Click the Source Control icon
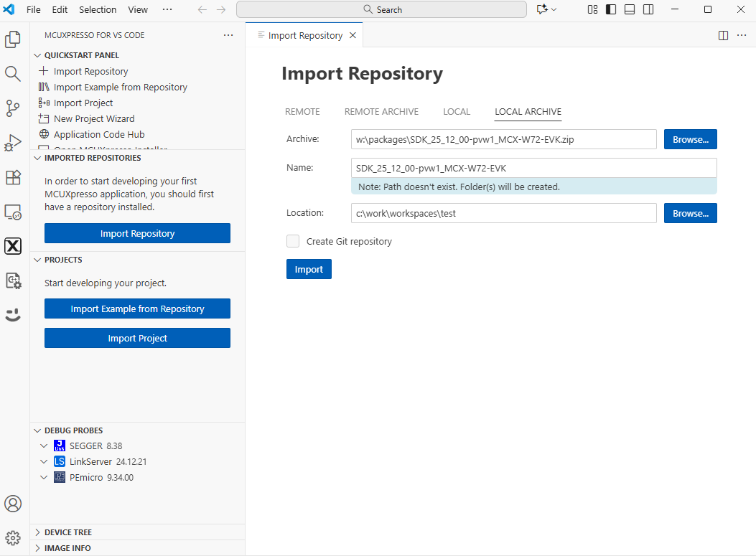This screenshot has height=556, width=756. (x=13, y=108)
